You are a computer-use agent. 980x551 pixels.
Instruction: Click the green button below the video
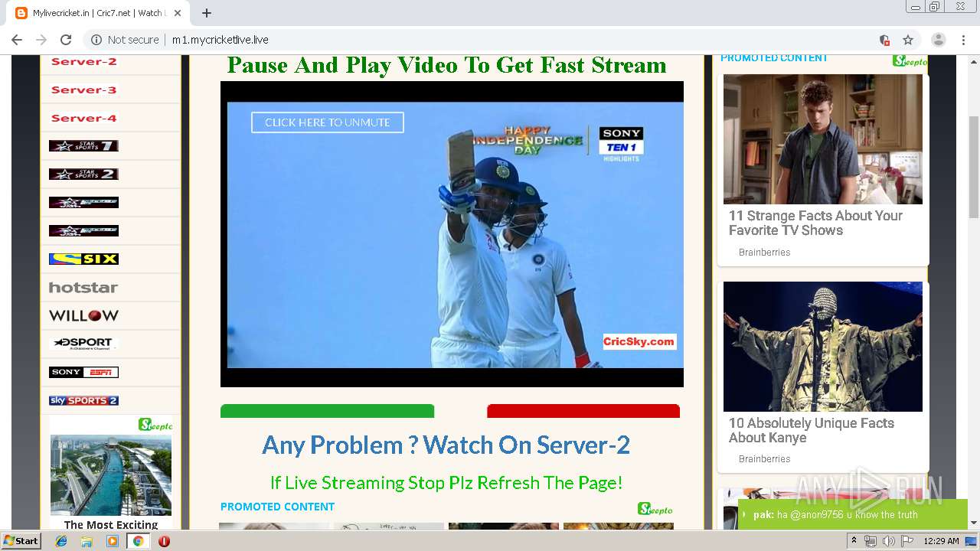[x=328, y=411]
